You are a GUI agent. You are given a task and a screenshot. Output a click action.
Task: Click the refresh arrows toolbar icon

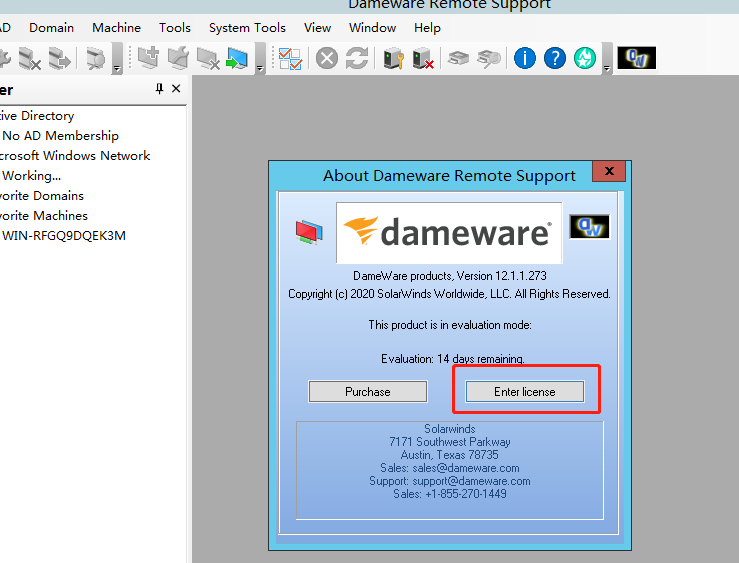tap(357, 59)
